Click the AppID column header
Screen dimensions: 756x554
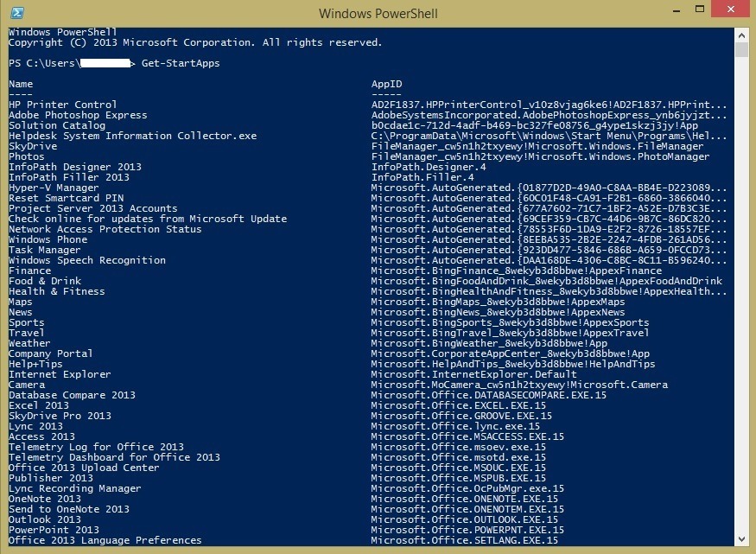click(x=386, y=84)
